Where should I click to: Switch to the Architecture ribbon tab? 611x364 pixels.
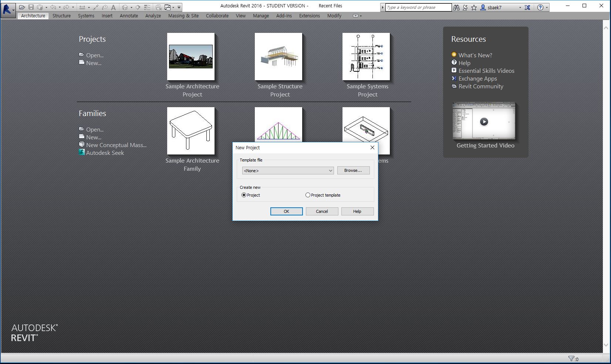(x=33, y=16)
